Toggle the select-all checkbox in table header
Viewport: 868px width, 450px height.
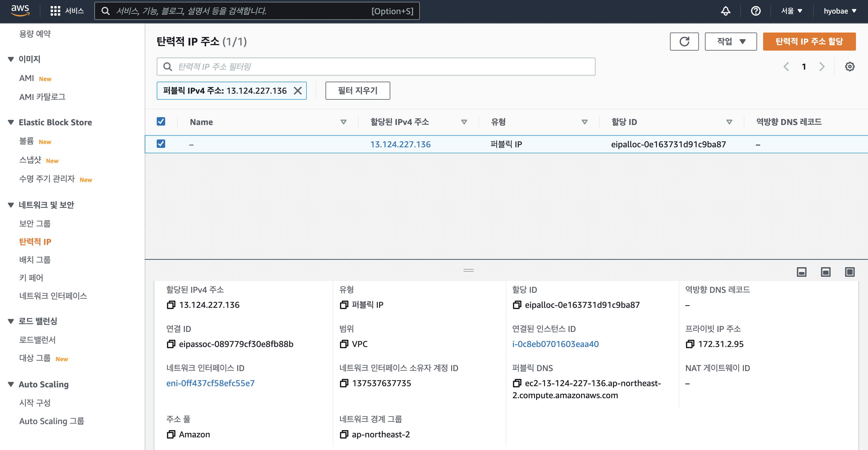pyautogui.click(x=161, y=122)
